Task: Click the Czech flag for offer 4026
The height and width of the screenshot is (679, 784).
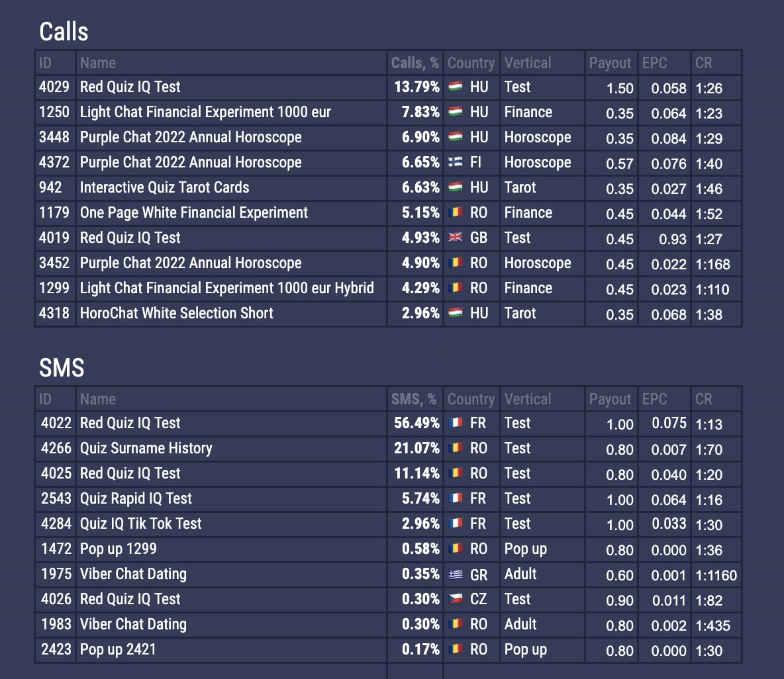Action: tap(456, 599)
